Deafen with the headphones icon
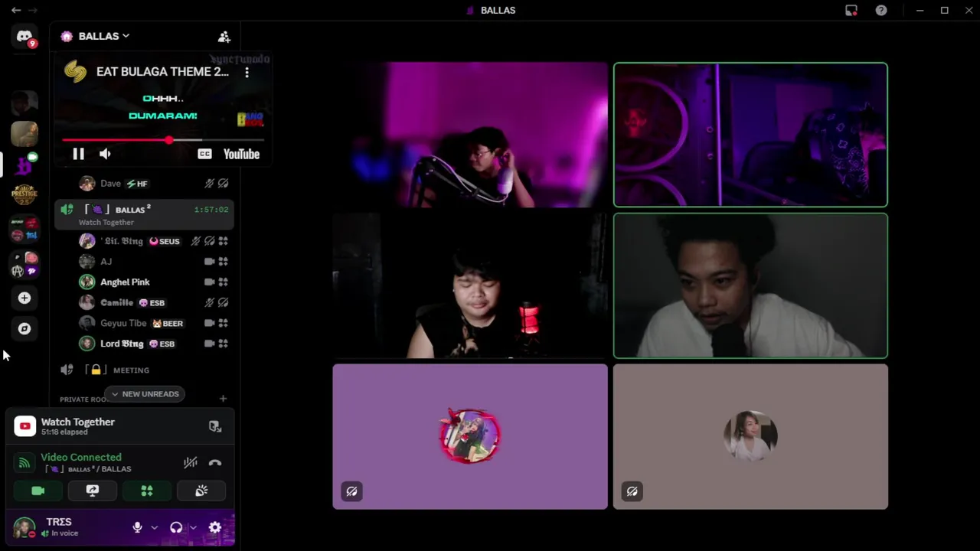The width and height of the screenshot is (980, 551). 176,527
